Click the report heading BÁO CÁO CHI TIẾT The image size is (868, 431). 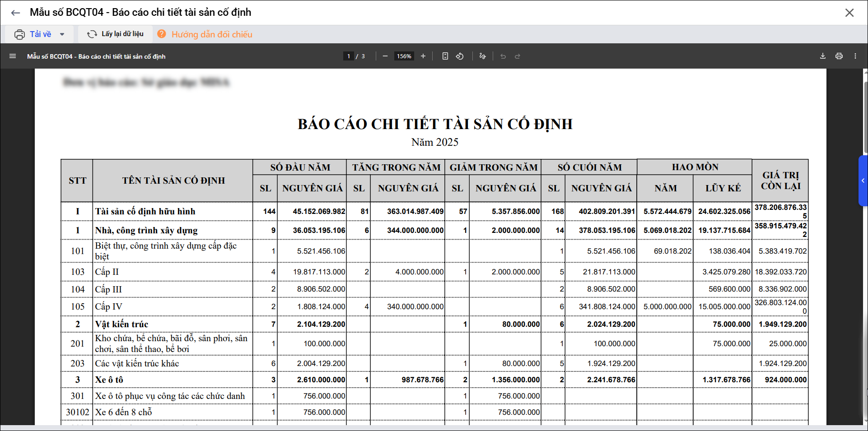click(435, 124)
